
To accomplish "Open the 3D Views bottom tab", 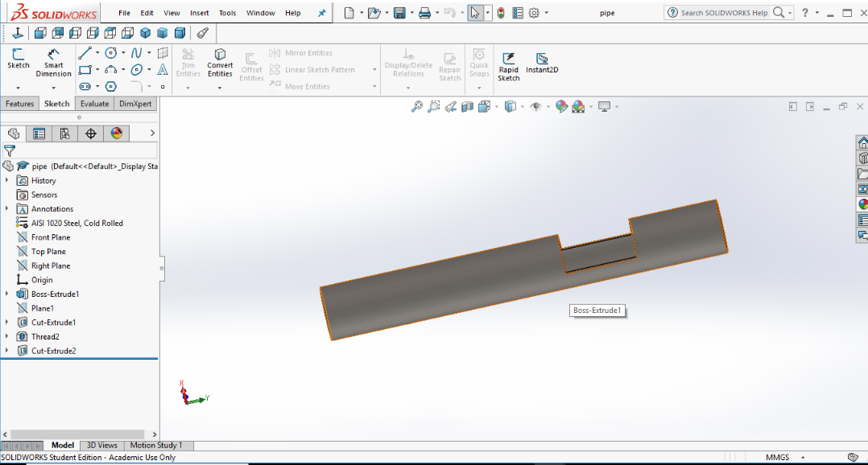I will click(x=101, y=445).
